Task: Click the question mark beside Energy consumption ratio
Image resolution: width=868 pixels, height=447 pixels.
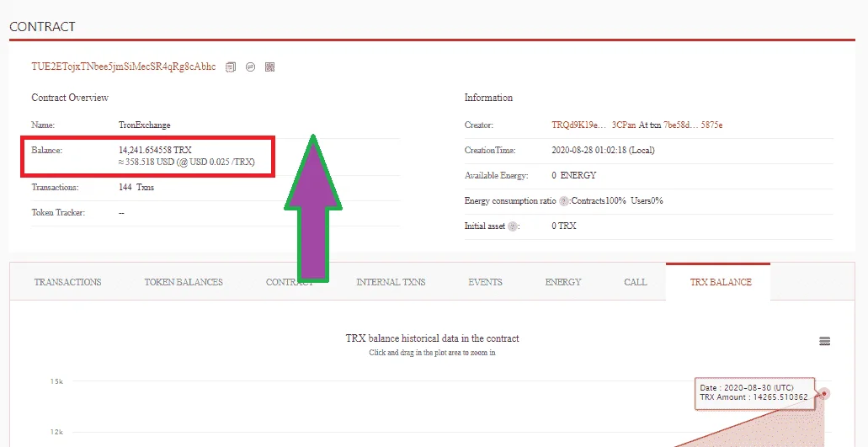Action: coord(563,201)
